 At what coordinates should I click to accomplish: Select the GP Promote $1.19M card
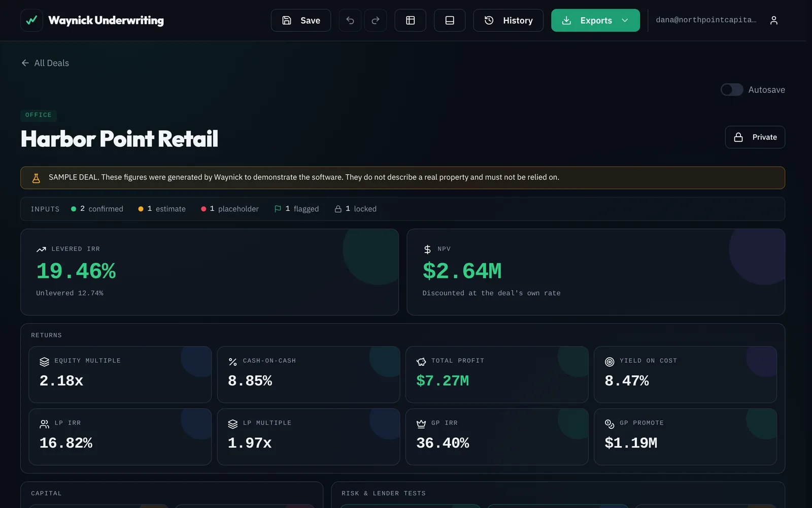coord(685,437)
